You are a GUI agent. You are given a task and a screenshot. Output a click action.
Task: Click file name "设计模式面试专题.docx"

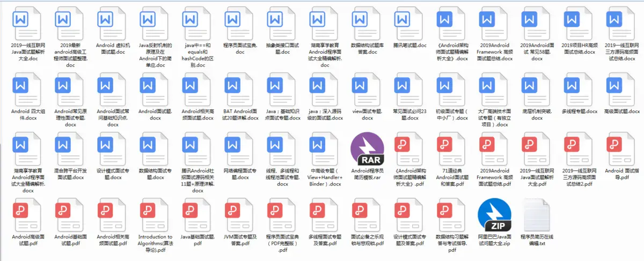pyautogui.click(x=113, y=174)
